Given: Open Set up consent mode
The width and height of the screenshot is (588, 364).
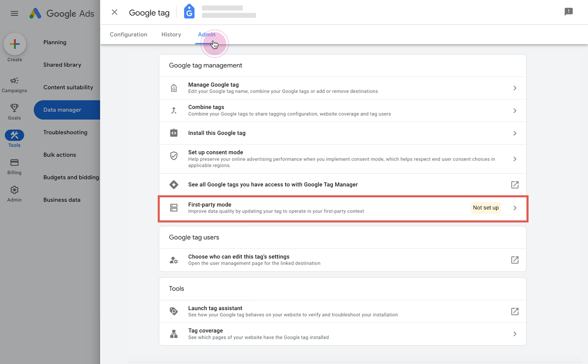Looking at the screenshot, I should (215, 152).
